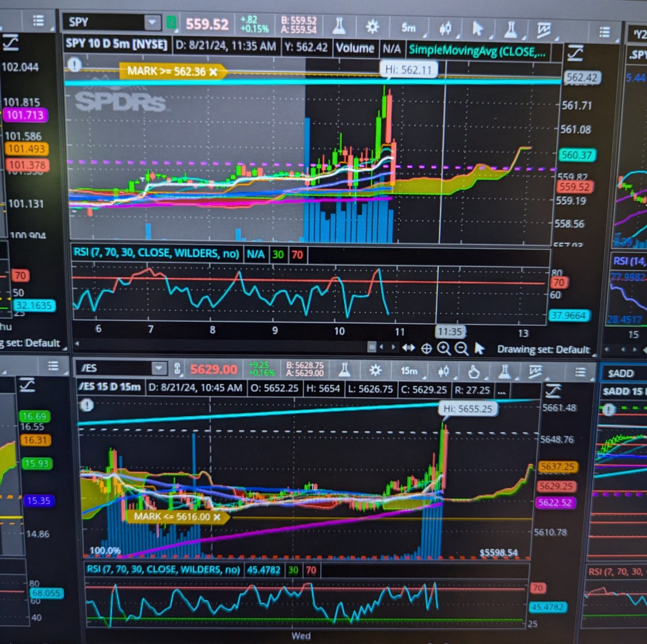Screen dimensions: 647x644
Task: Click zoom out magnifier below SPY chart
Action: point(461,348)
